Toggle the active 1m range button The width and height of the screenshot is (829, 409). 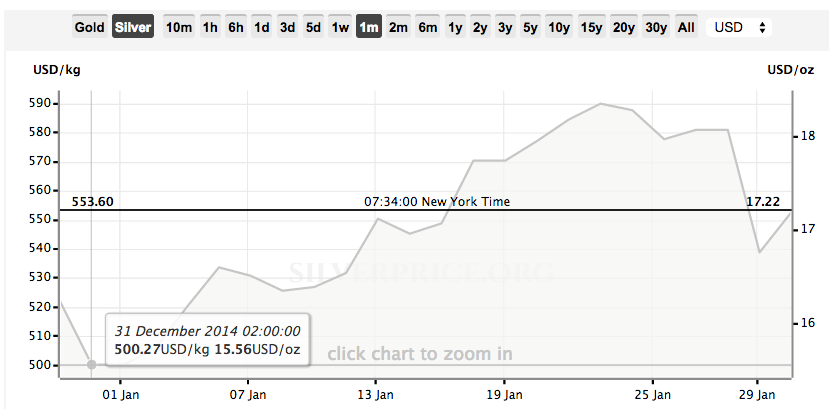[x=369, y=26]
